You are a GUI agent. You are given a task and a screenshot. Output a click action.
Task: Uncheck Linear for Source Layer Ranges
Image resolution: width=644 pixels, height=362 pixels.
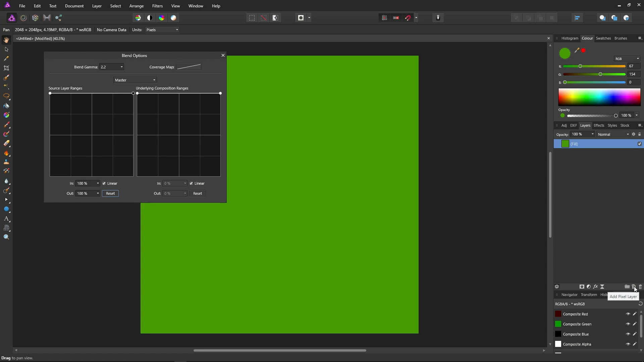tap(104, 183)
